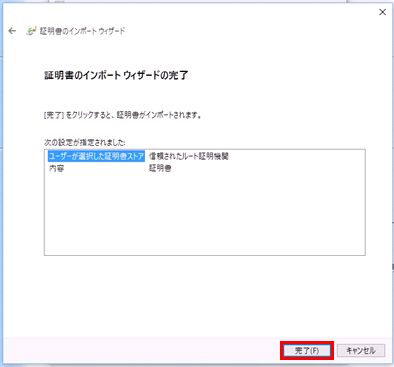The image size is (394, 367).
Task: Click the 完了(F) finish button
Action: [x=307, y=350]
